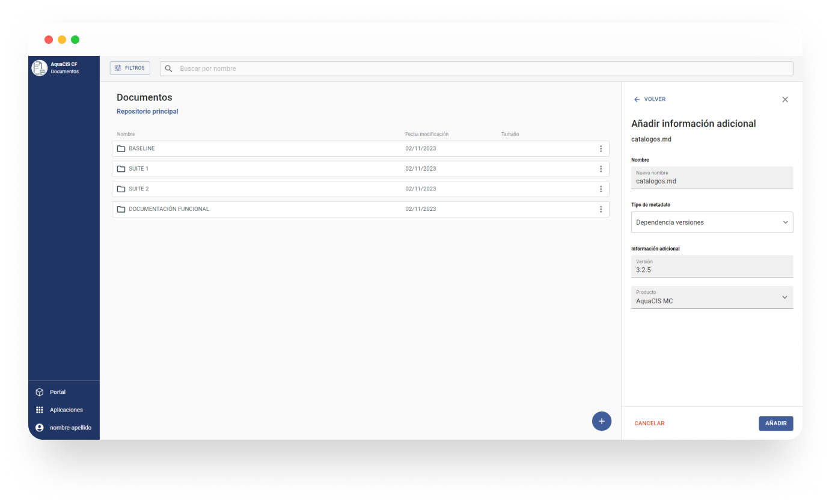Click the yellow minimize window dot
This screenshot has width=832, height=504.
pos(62,40)
